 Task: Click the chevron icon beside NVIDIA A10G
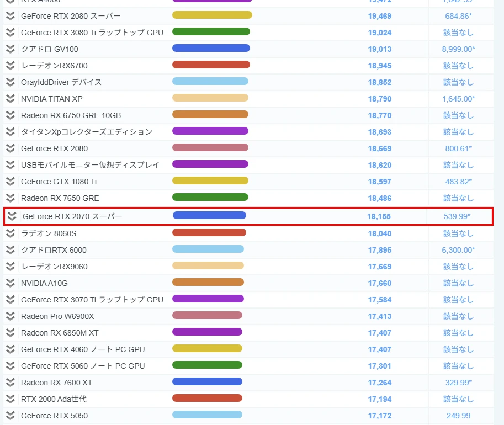pos(10,283)
